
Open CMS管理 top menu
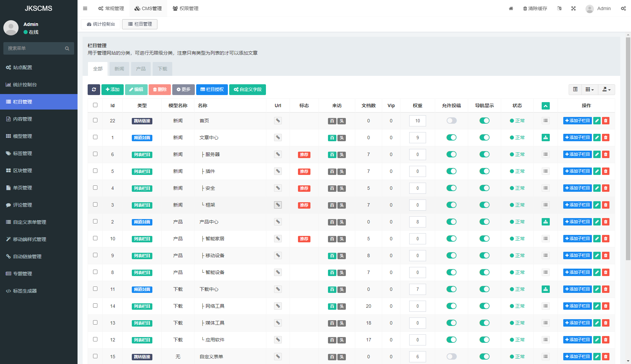[148, 8]
